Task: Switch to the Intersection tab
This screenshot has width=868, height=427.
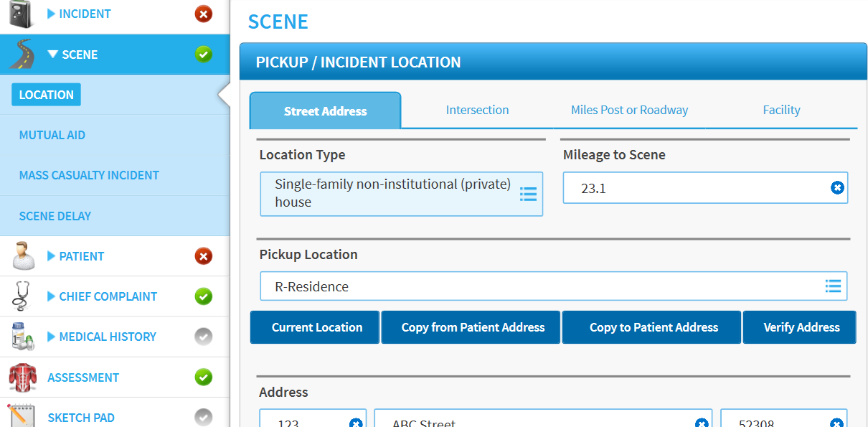Action: click(x=476, y=110)
